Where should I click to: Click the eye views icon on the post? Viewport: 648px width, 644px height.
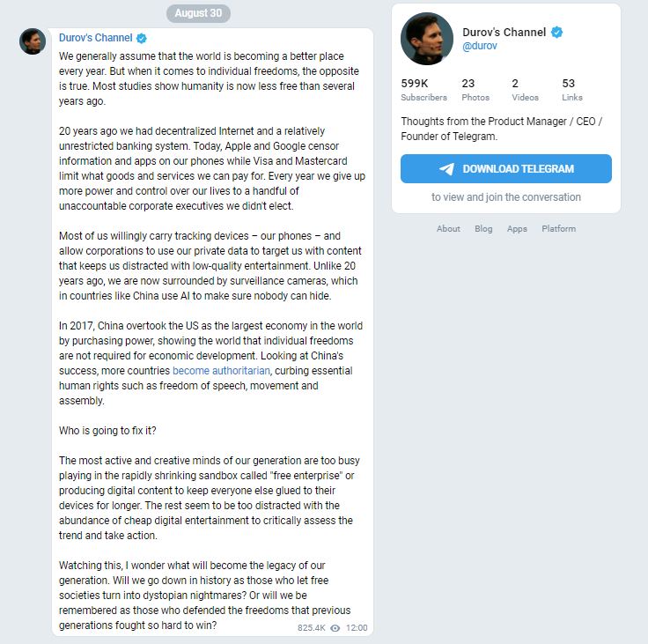pos(335,628)
